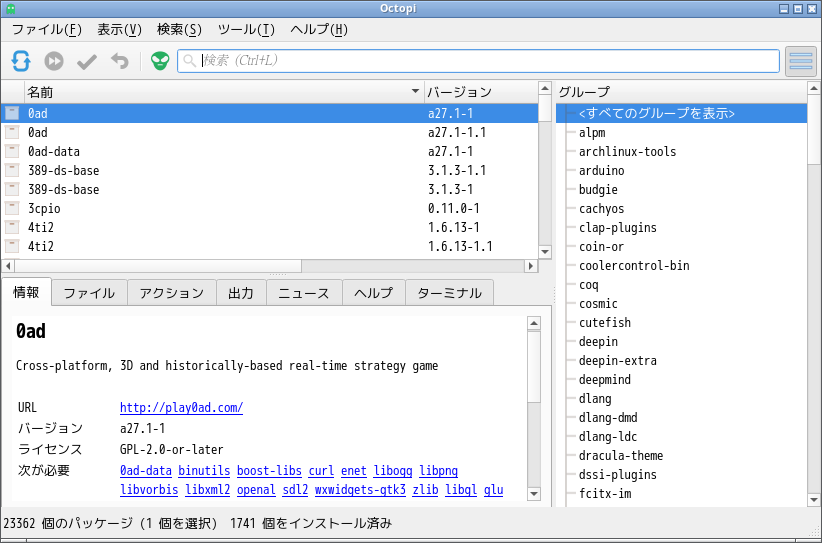Click the search input field

pos(478,61)
